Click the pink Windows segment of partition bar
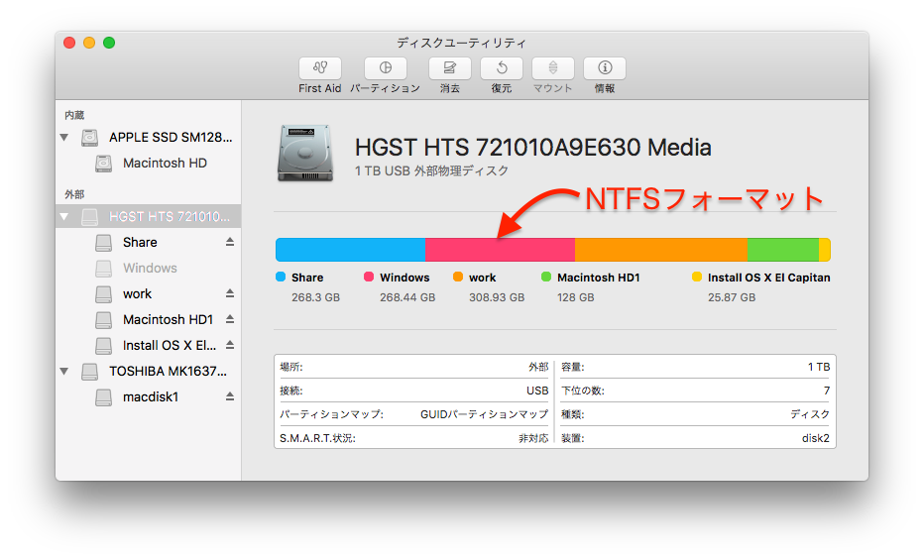This screenshot has height=560, width=924. pyautogui.click(x=501, y=250)
